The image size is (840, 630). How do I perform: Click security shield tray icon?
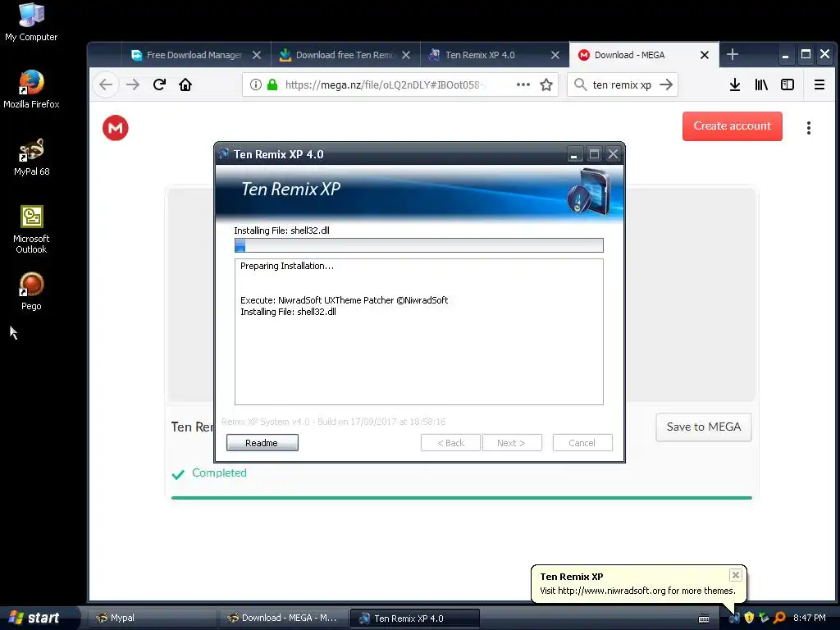[749, 618]
